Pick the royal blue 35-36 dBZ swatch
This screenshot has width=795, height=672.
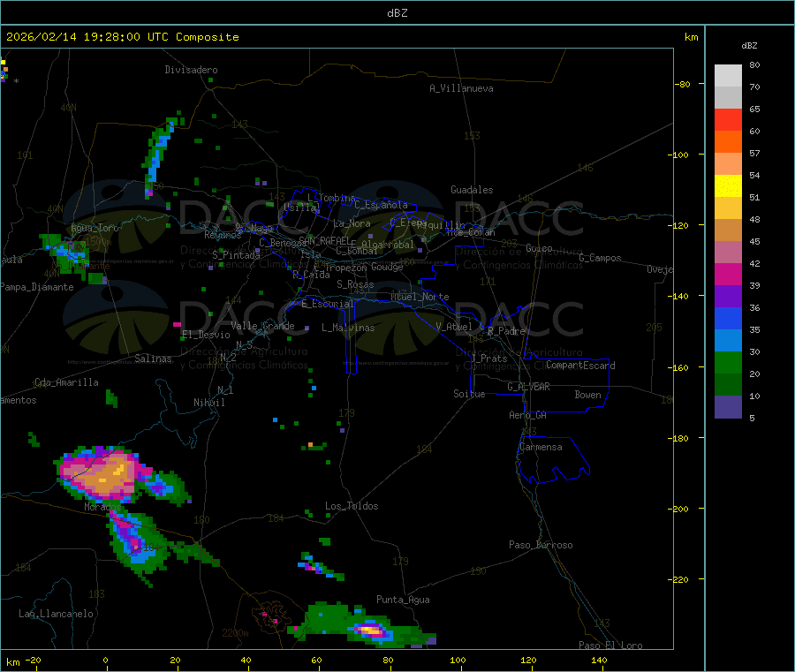click(728, 318)
